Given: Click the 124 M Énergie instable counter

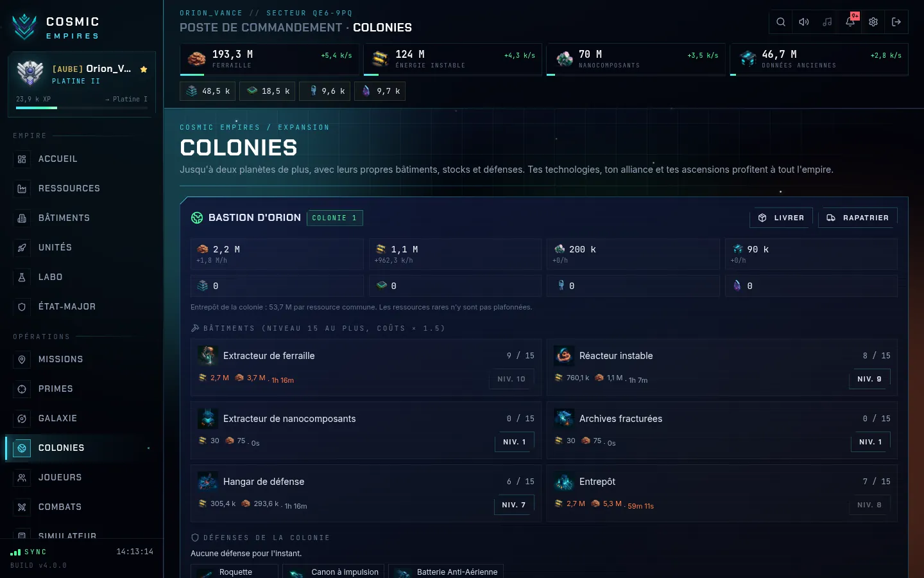Looking at the screenshot, I should [452, 60].
